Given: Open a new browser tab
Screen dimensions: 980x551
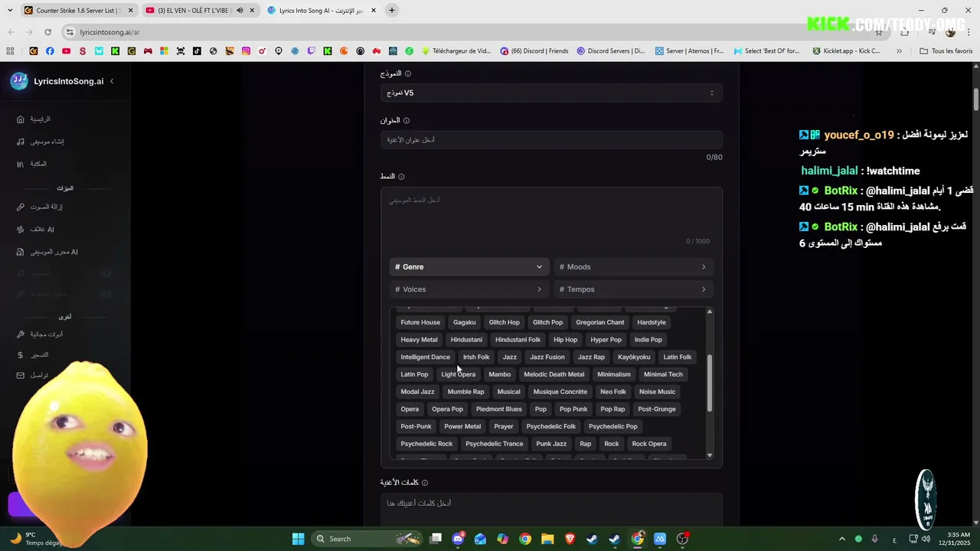Looking at the screenshot, I should pos(392,11).
